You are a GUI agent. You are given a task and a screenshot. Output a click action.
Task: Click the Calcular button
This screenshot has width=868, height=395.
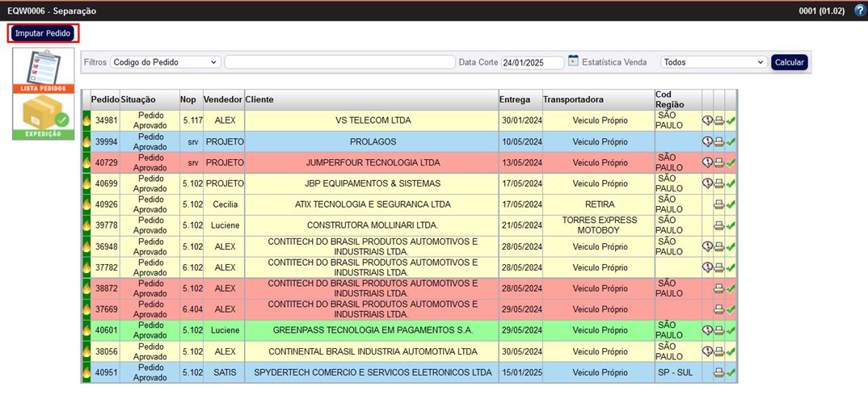789,62
